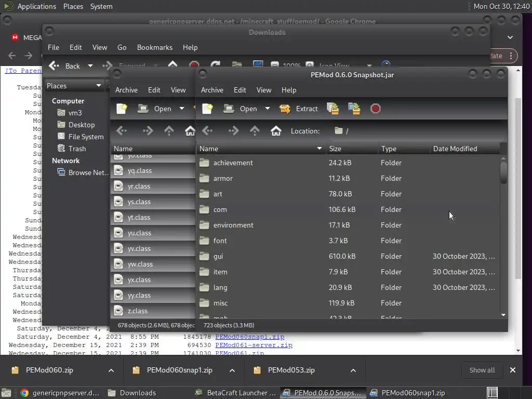Click the PEMod061-server.zip link in browser
Screen dimensions: 532x399
254,345
